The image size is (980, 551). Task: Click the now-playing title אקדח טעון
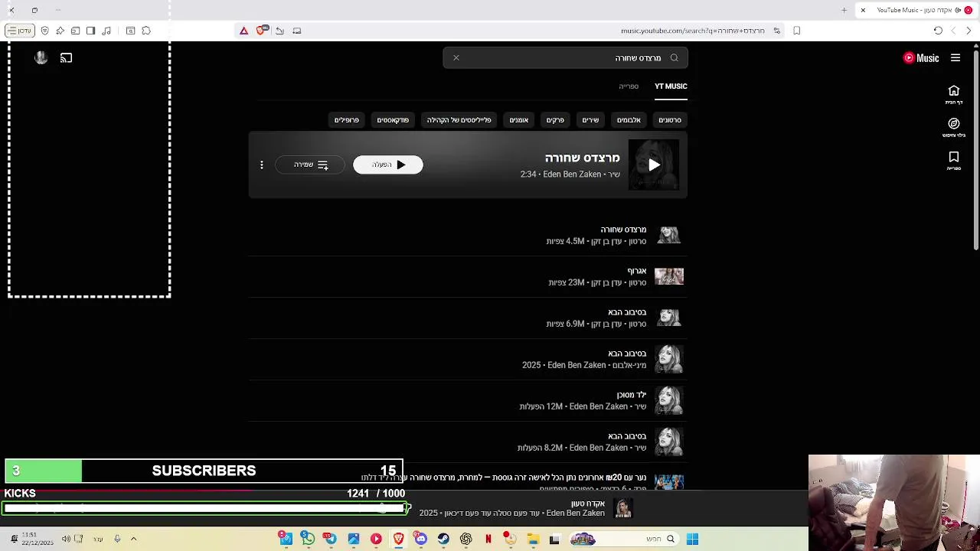tap(588, 504)
